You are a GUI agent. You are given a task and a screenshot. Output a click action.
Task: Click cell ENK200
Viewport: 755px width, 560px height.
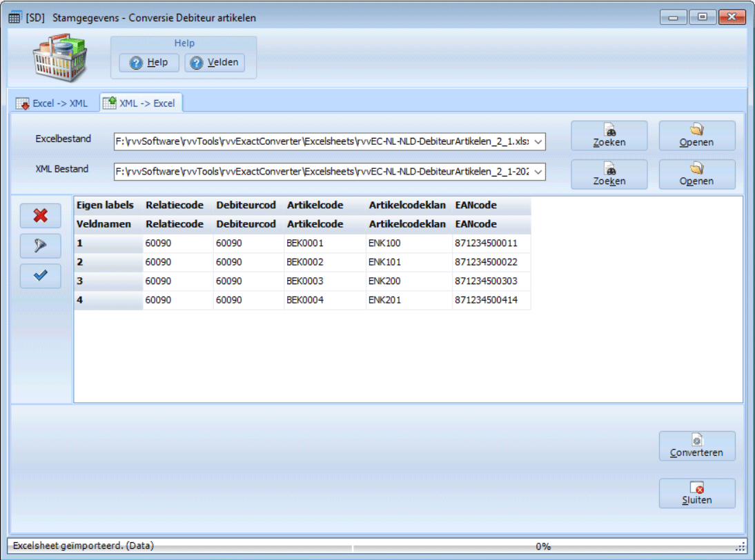[409, 281]
